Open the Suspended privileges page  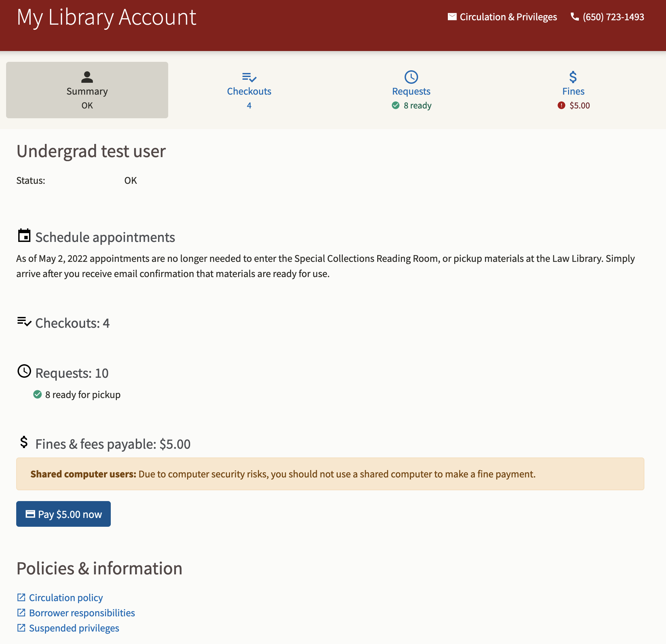pyautogui.click(x=73, y=628)
